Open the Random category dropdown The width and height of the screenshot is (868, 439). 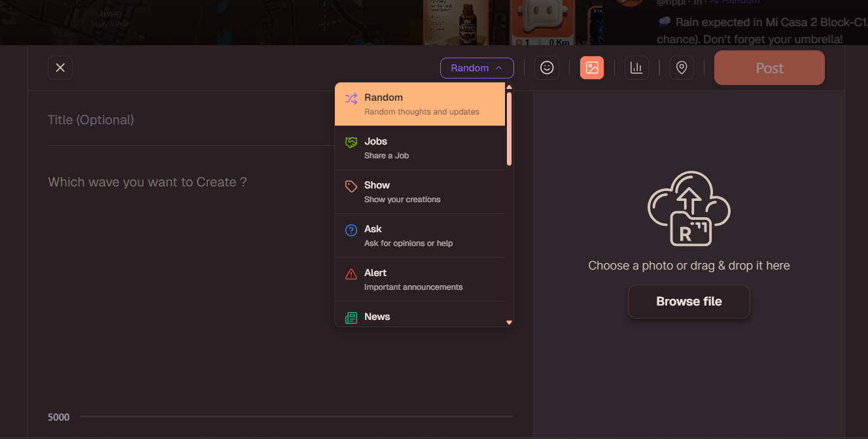tap(477, 68)
